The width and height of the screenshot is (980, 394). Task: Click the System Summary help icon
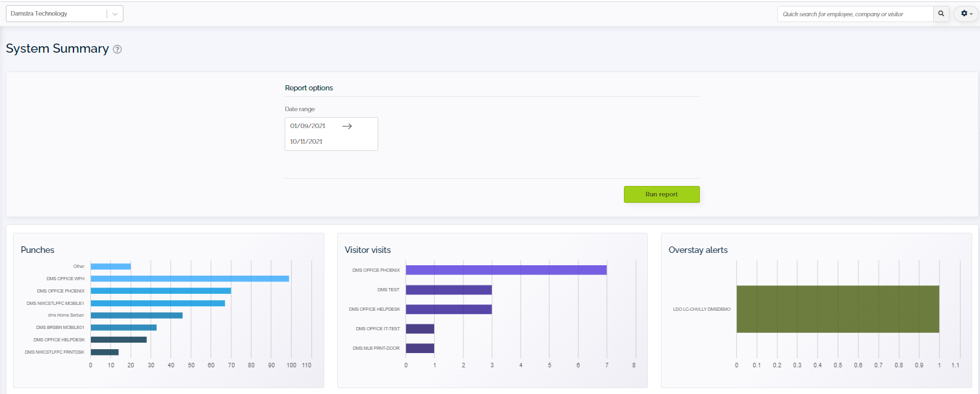[117, 49]
